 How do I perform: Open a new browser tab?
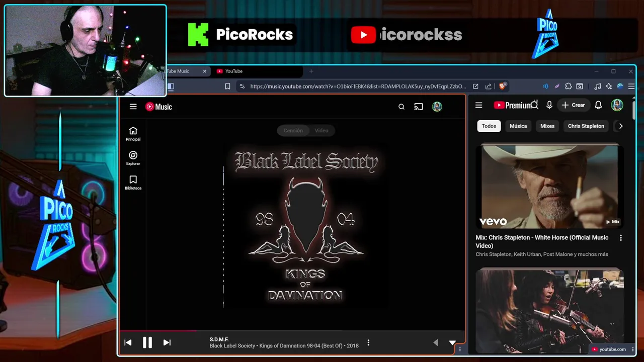(311, 71)
